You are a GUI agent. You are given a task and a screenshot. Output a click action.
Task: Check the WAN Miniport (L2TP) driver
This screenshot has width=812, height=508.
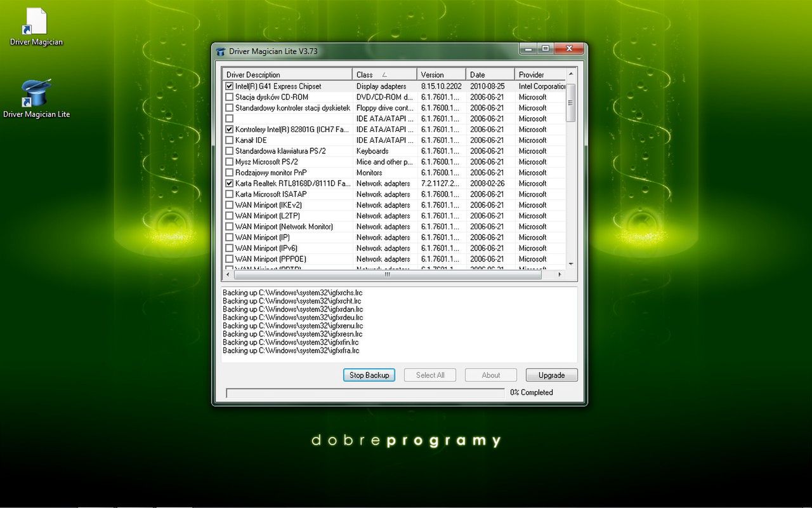(230, 216)
